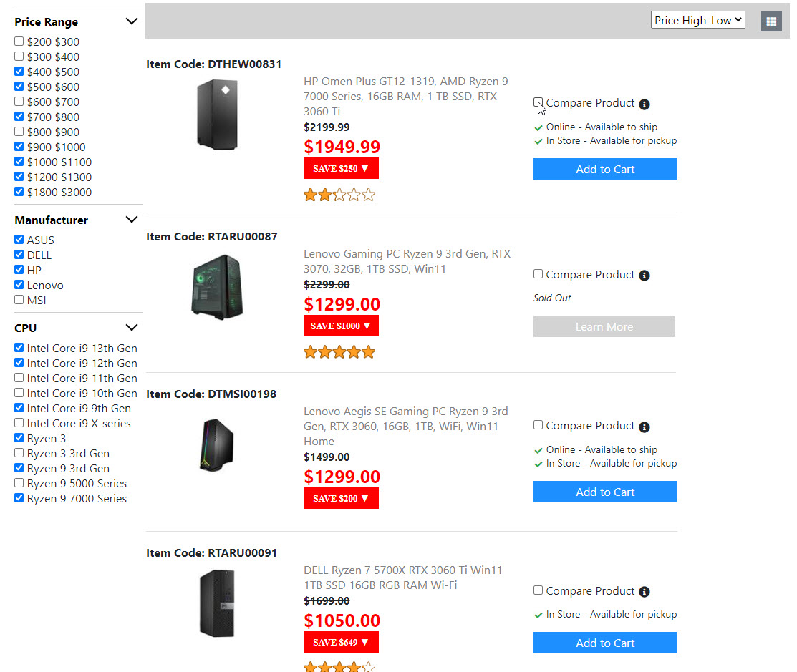Click info icon beside DELL Ryzen 7 compare
797x672 pixels.
point(644,592)
